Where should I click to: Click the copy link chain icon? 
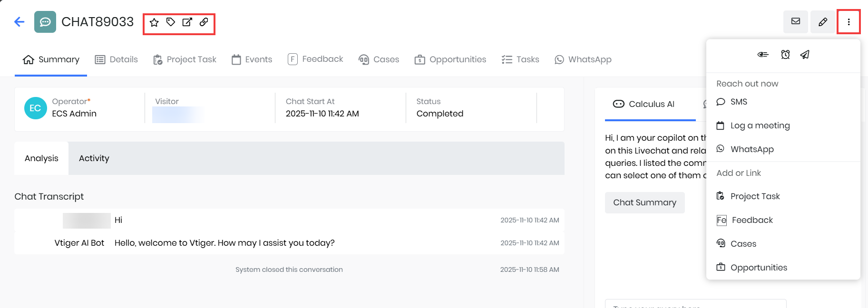204,22
